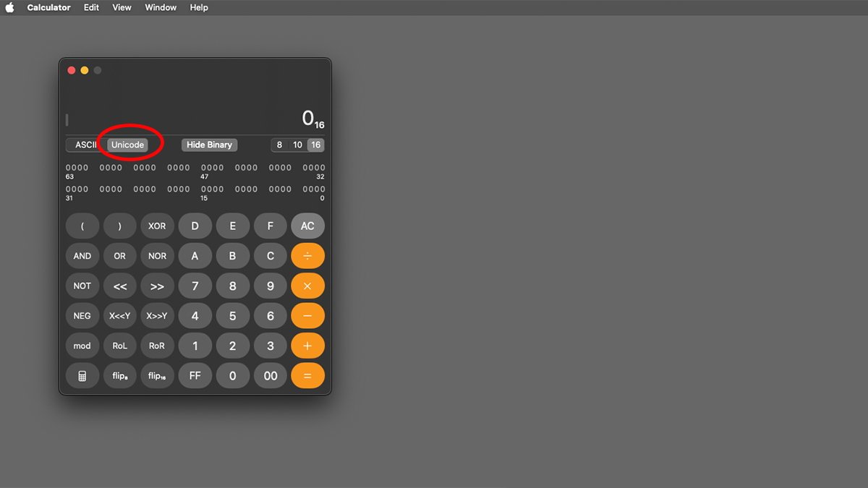Open the calculator mode switcher icon

coord(82,376)
